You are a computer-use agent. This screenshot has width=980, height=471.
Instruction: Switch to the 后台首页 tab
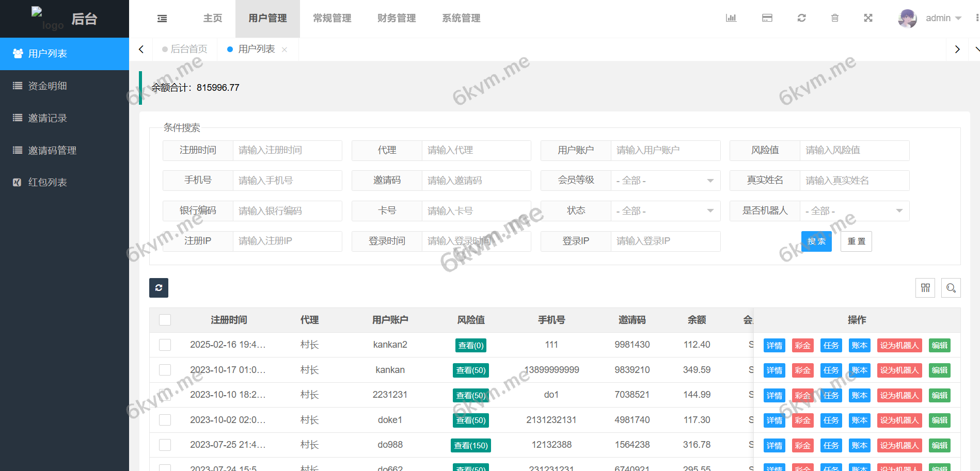[x=189, y=49]
